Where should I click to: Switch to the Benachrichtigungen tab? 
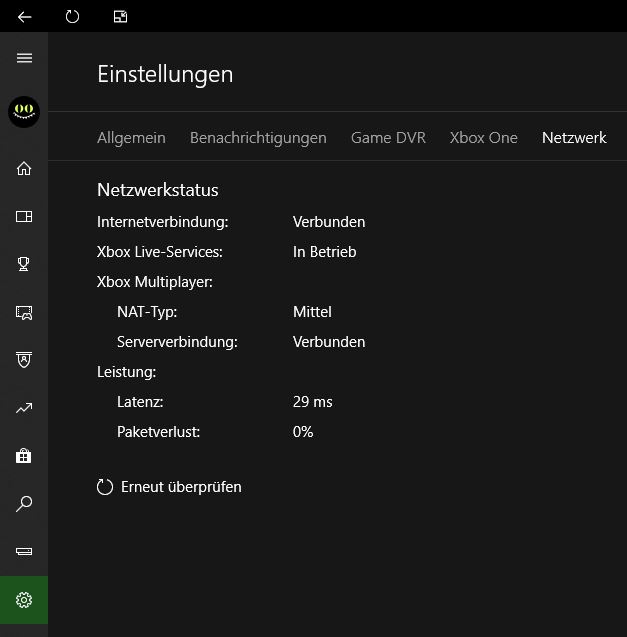click(258, 138)
